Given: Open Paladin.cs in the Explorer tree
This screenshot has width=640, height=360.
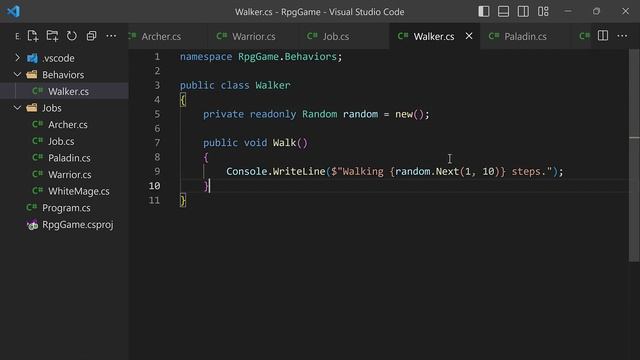Looking at the screenshot, I should click(x=64, y=158).
